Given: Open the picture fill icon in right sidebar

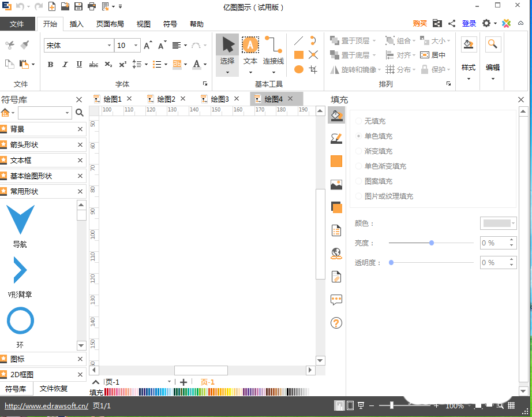Looking at the screenshot, I should [336, 184].
